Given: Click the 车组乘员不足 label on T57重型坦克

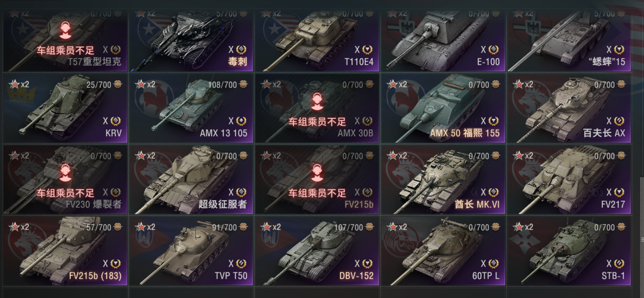Looking at the screenshot, I should pyautogui.click(x=66, y=51).
